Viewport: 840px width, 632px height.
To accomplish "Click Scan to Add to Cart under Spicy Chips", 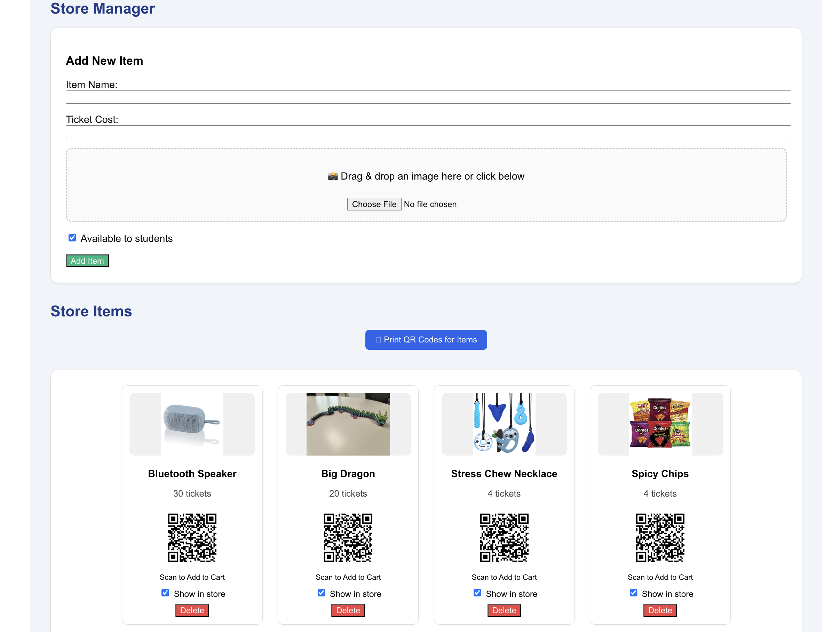I will 660,577.
